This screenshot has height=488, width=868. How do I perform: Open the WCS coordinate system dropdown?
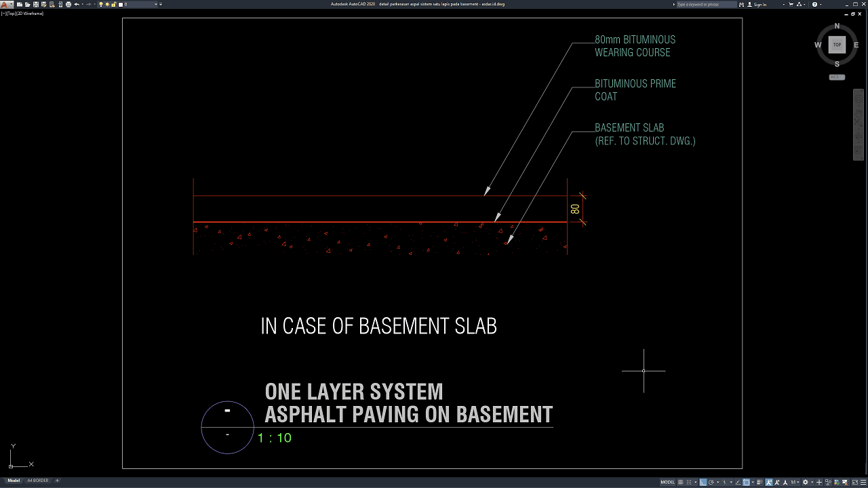click(837, 77)
